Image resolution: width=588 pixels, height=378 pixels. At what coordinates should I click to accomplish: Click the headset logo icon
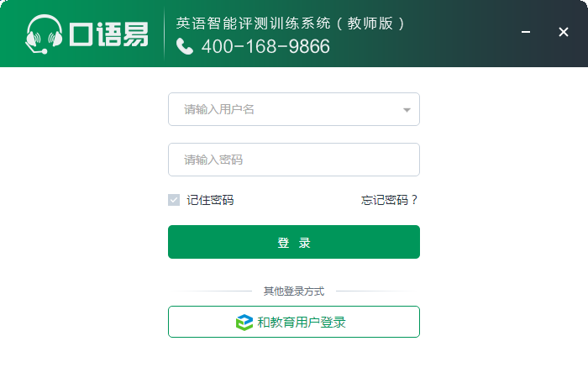[45, 34]
